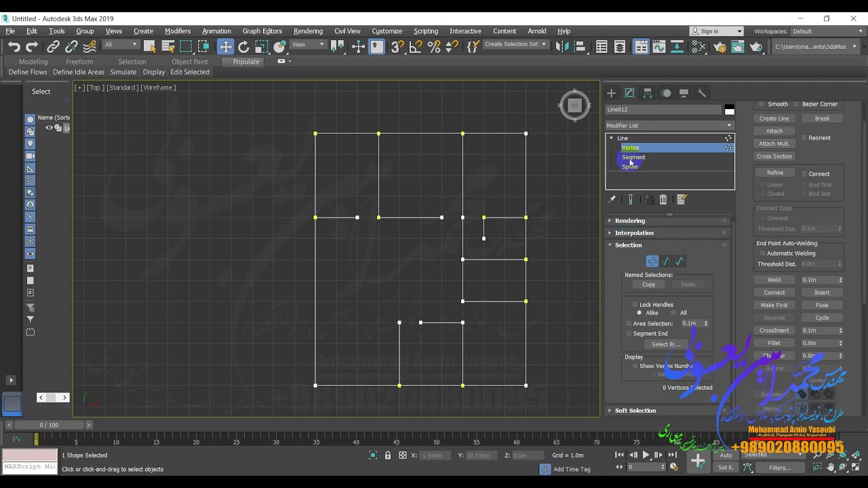868x488 pixels.
Task: Click the Attach Mult. button
Action: (x=774, y=144)
